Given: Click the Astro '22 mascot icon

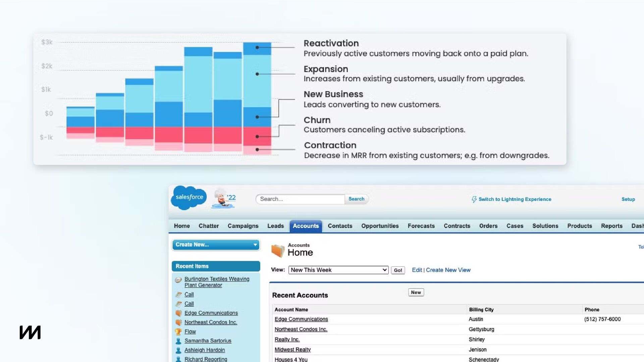Looking at the screenshot, I should 224,198.
